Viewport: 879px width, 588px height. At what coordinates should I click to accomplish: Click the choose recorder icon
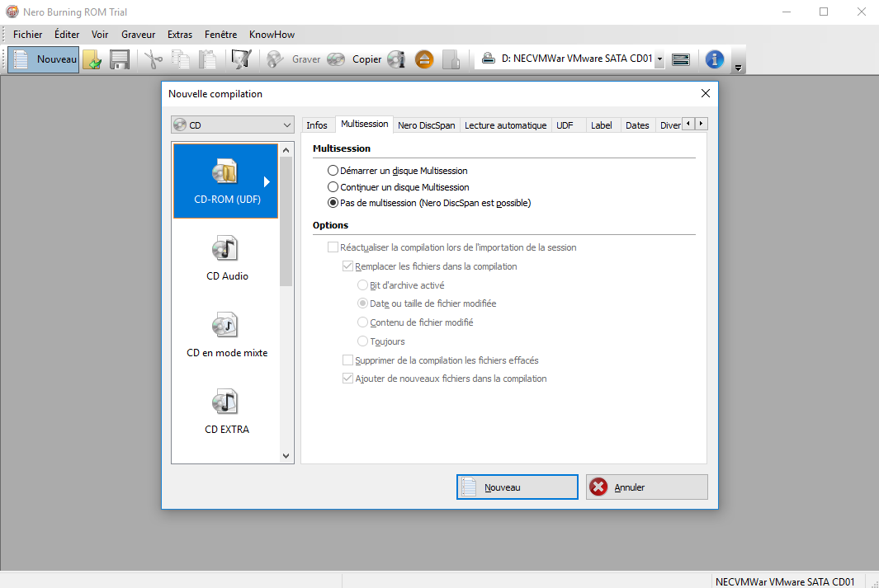(681, 59)
